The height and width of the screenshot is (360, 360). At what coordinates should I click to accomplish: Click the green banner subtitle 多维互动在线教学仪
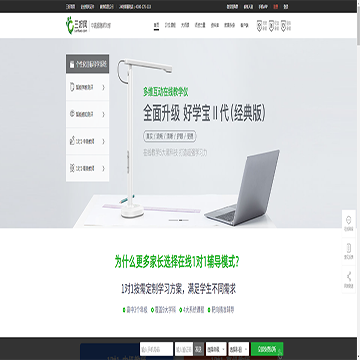point(166,92)
